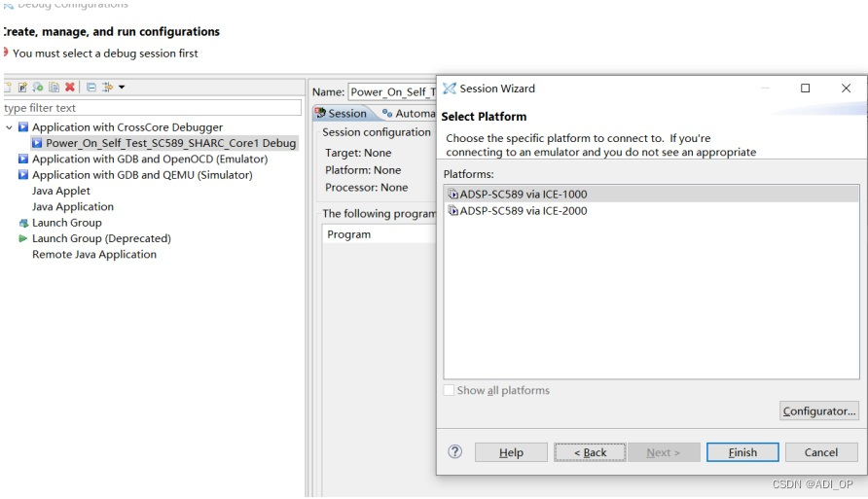Open the filter launch configurations icon

pyautogui.click(x=107, y=87)
